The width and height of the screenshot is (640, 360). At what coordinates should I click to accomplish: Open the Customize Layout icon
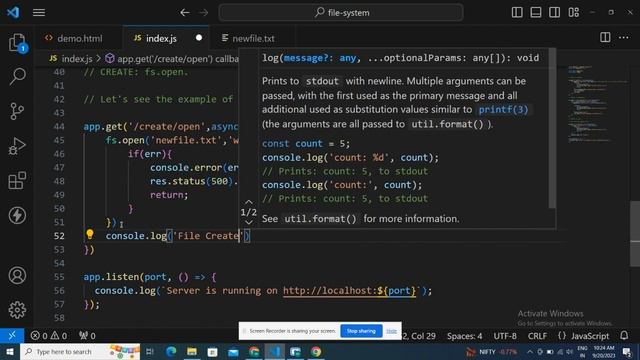click(573, 12)
